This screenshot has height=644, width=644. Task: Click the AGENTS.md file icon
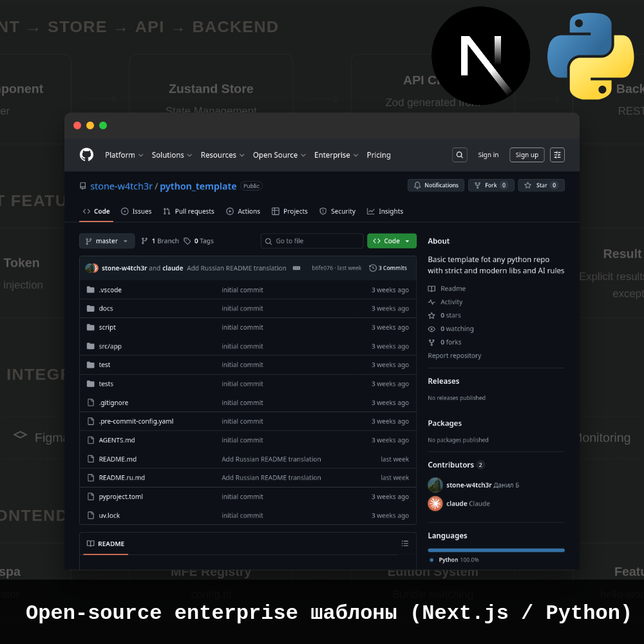91,440
